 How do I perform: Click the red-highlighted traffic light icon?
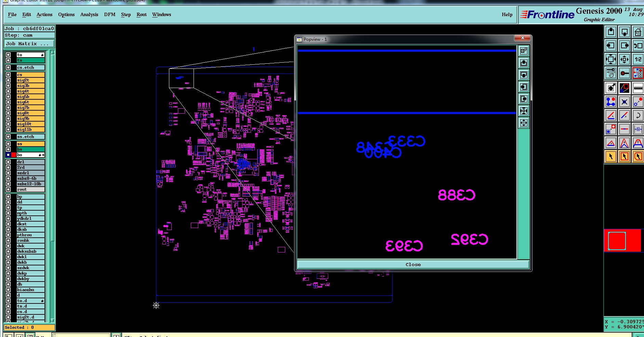[x=638, y=73]
